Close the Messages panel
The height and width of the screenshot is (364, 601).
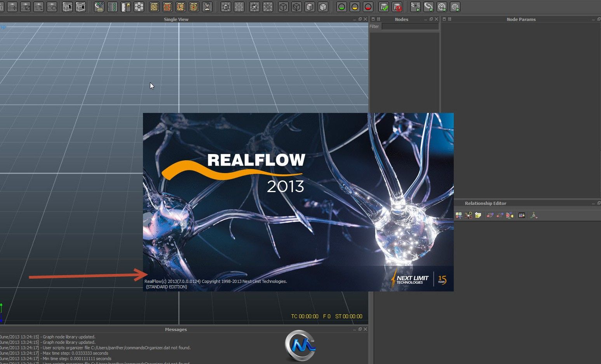pos(365,329)
